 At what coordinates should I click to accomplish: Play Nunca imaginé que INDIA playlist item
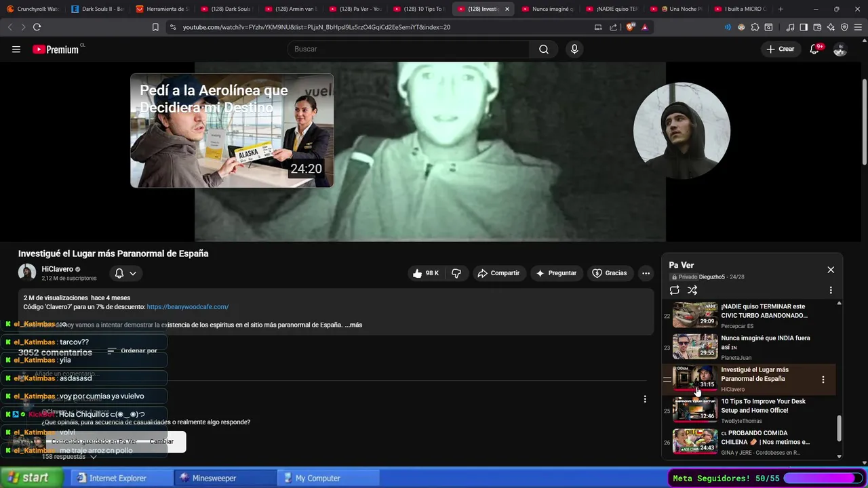[x=749, y=347]
